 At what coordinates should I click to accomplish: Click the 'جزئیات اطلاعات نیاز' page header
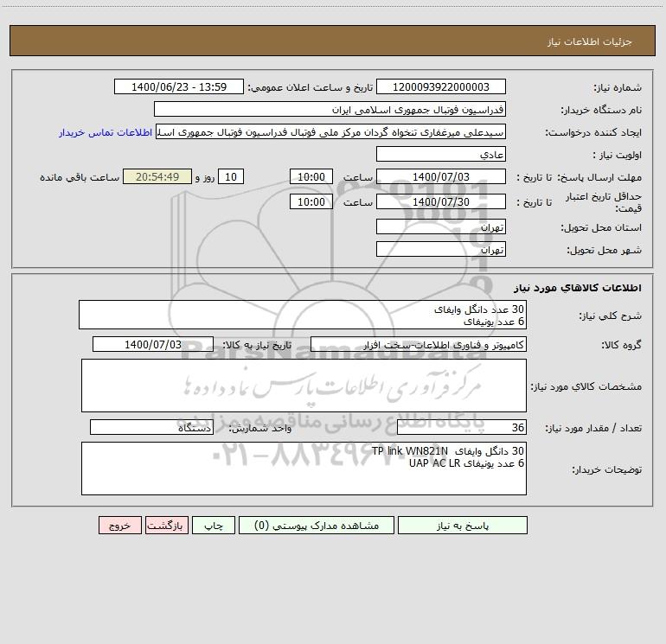[x=590, y=41]
